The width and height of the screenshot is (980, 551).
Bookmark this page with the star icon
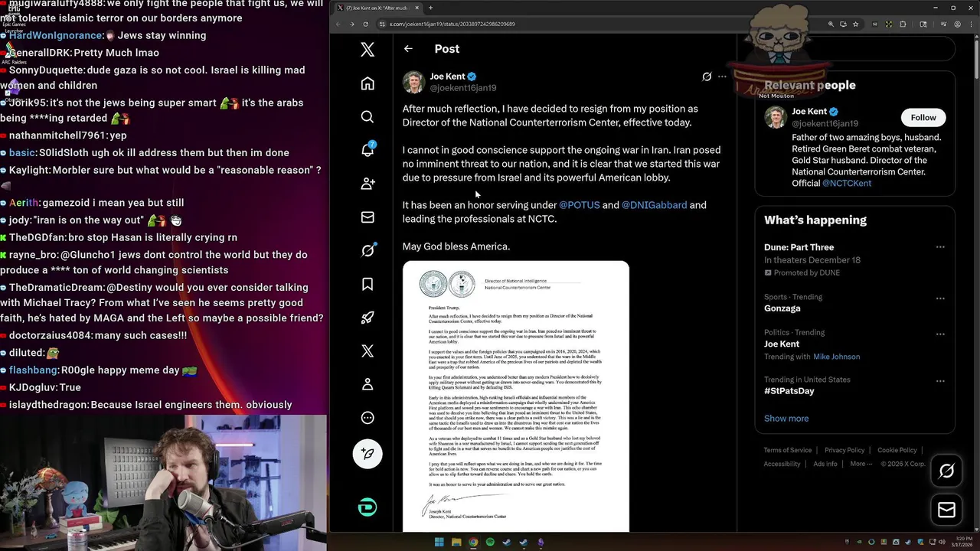coord(856,24)
